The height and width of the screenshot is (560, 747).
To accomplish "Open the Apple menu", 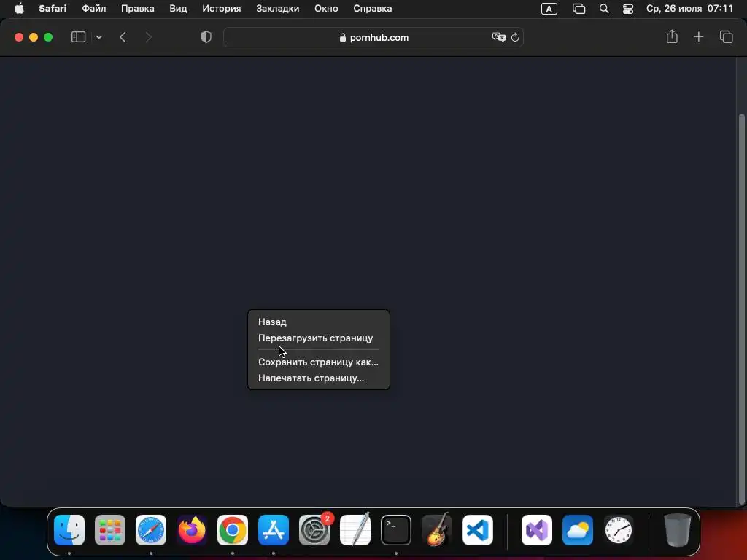I will 19,9.
